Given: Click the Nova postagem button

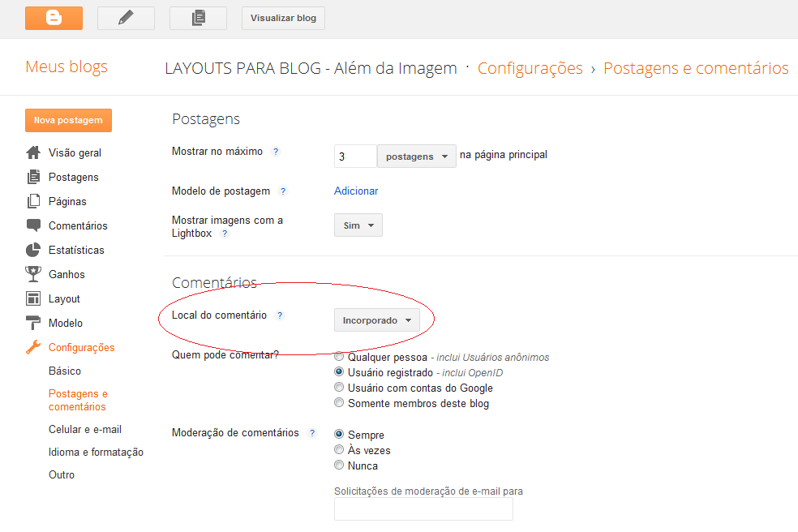Looking at the screenshot, I should click(x=68, y=120).
